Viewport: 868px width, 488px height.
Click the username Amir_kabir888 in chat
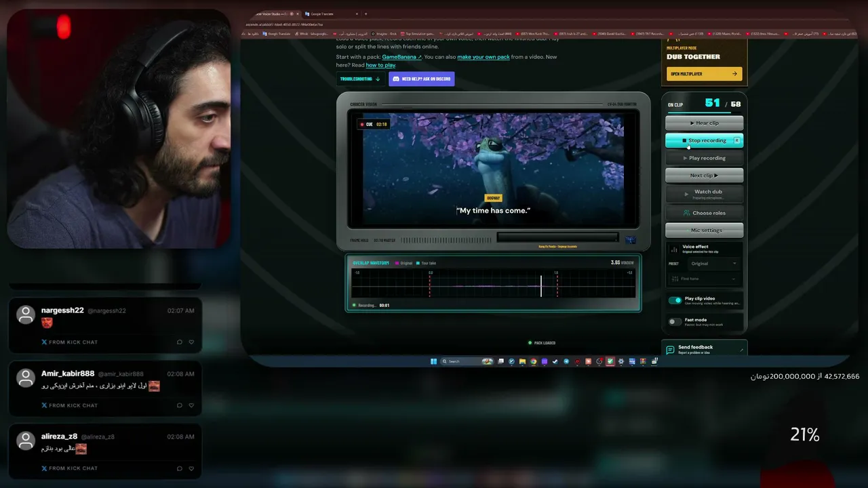pyautogui.click(x=68, y=373)
